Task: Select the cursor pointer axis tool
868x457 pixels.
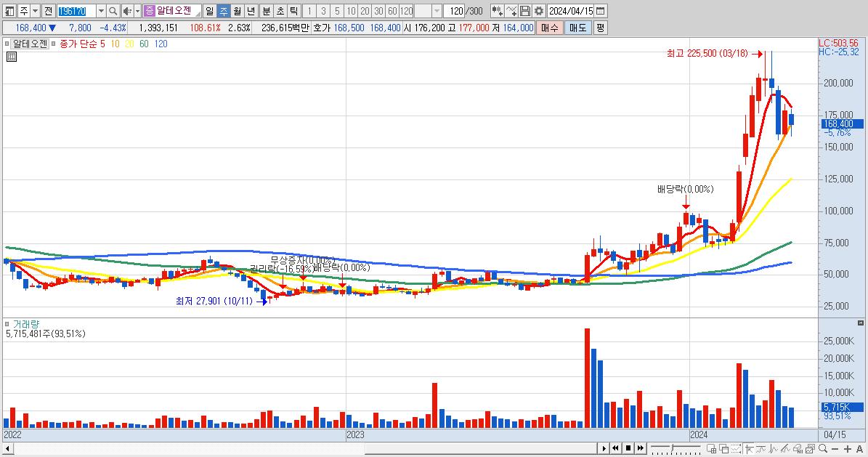Action: 750,449
